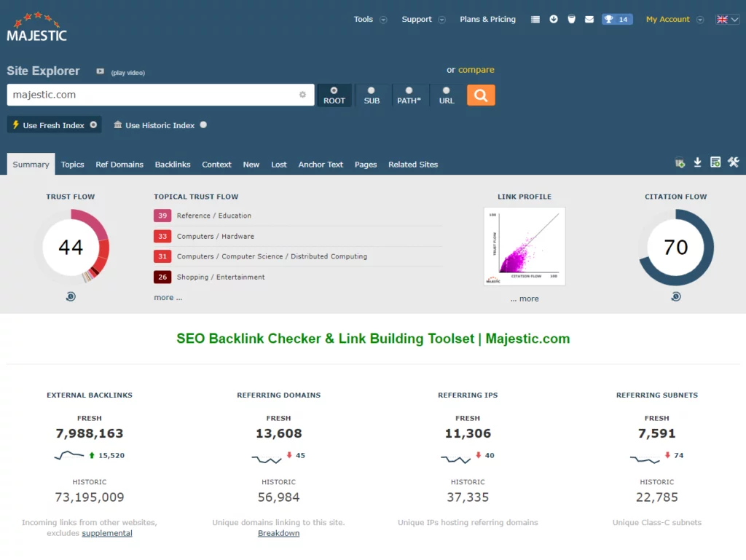Open the Ref Domains tab
This screenshot has height=560, width=746.
click(119, 165)
